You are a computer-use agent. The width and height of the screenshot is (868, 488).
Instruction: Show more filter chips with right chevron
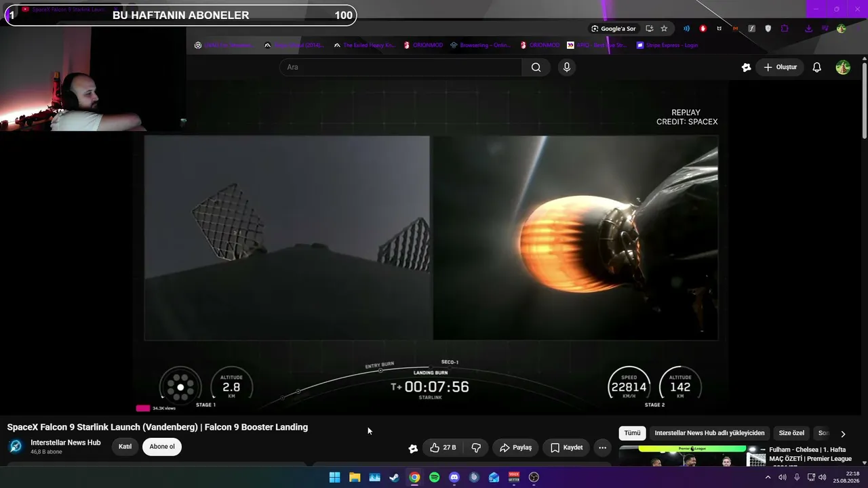tap(843, 434)
